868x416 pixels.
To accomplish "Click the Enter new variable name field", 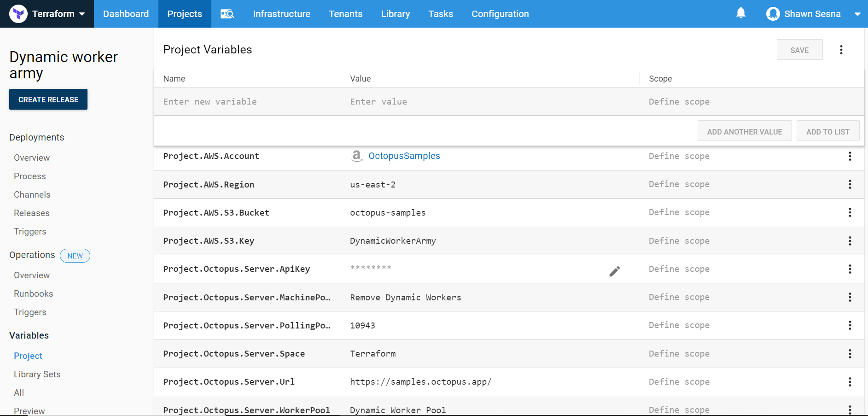I will click(x=249, y=102).
